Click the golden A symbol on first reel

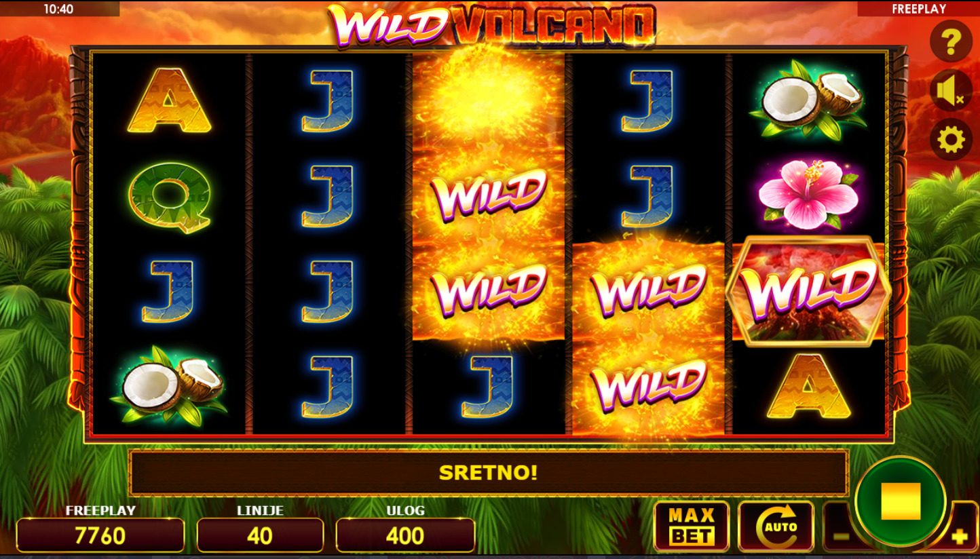point(169,100)
